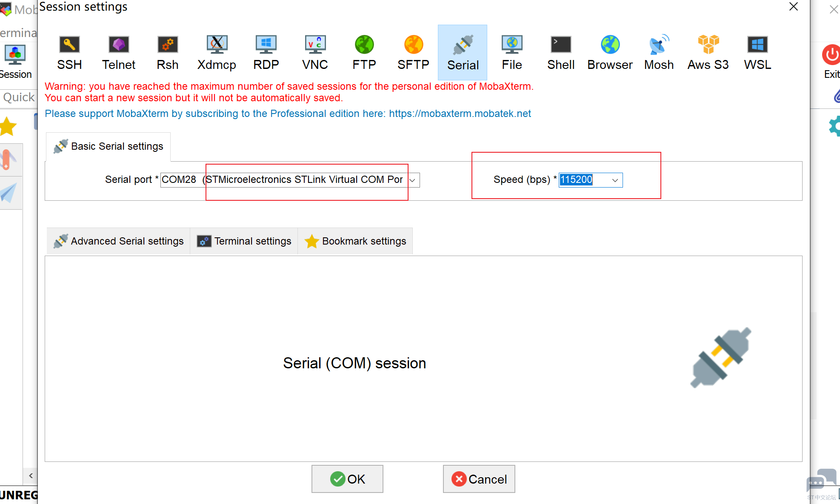Collapse the sidebar with the left chevron
This screenshot has height=504, width=840.
click(31, 476)
